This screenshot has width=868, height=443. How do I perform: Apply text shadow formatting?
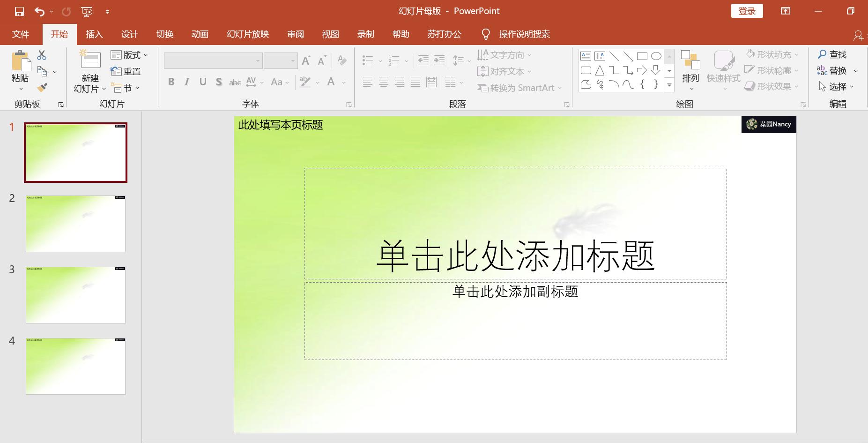[x=219, y=82]
